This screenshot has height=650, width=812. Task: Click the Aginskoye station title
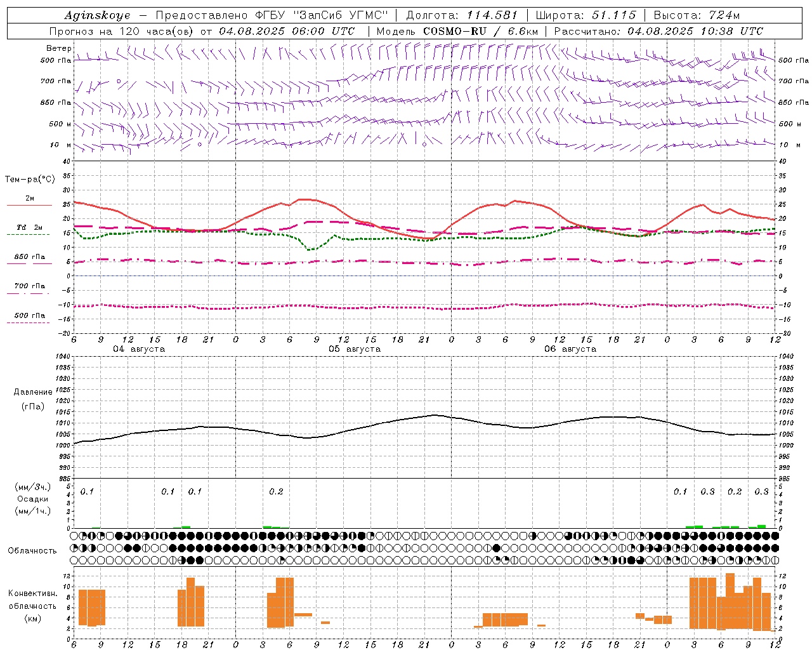click(97, 15)
